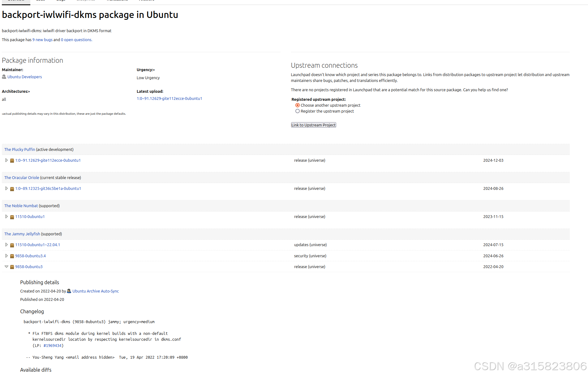The width and height of the screenshot is (588, 376).
Task: Open the 9 new bugs link
Action: pos(42,40)
